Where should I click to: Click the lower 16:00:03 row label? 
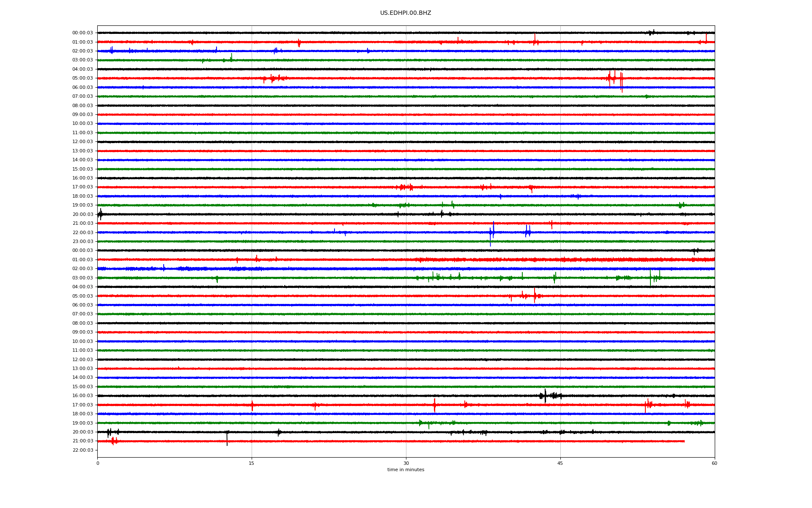point(82,396)
